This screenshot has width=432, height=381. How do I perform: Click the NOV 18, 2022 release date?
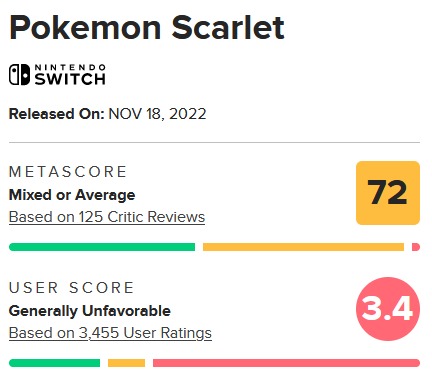point(157,114)
